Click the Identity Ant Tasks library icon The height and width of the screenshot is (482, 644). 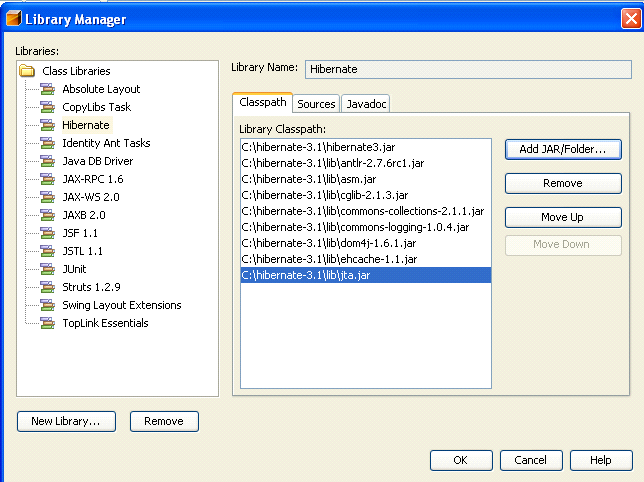tap(48, 143)
